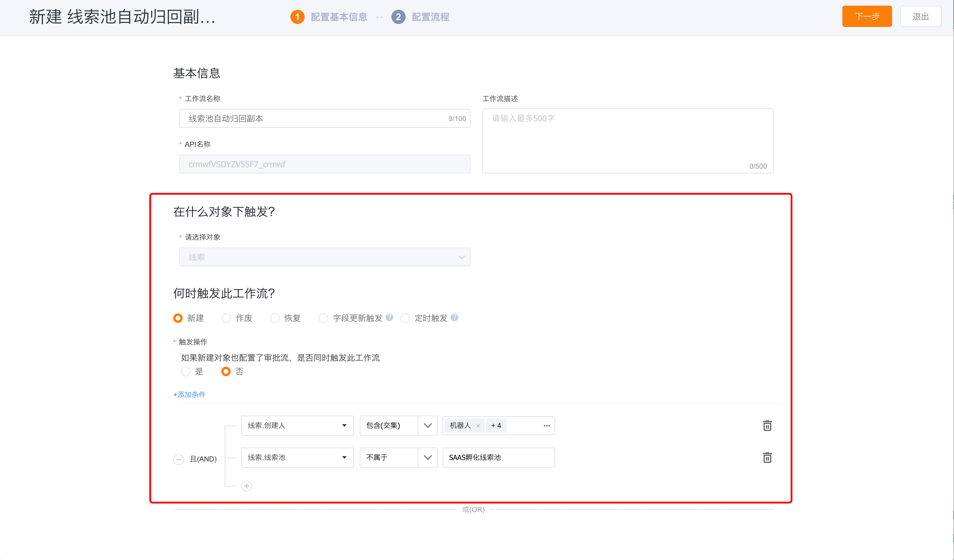Select the 作废 trigger radio button
Viewport: 954px width, 560px height.
coord(227,318)
